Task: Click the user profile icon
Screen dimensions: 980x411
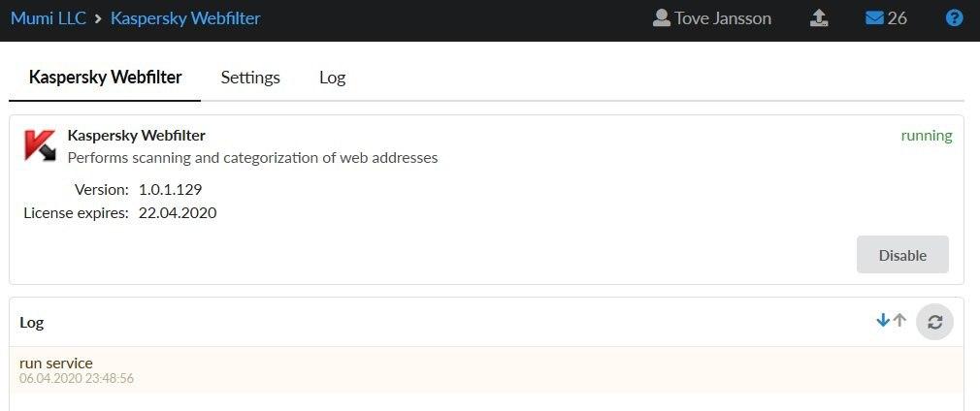Action: click(662, 18)
